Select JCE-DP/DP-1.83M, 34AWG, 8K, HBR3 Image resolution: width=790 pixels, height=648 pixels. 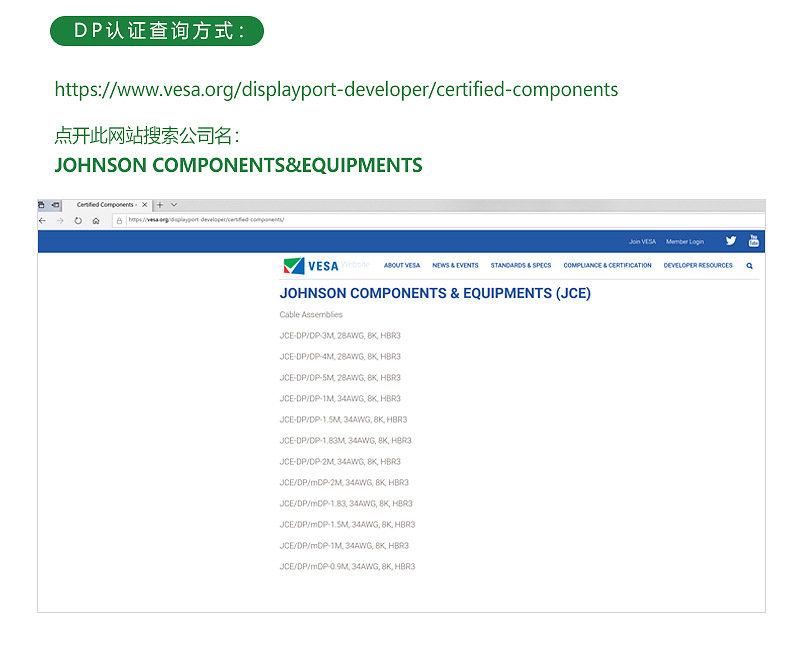pos(346,441)
